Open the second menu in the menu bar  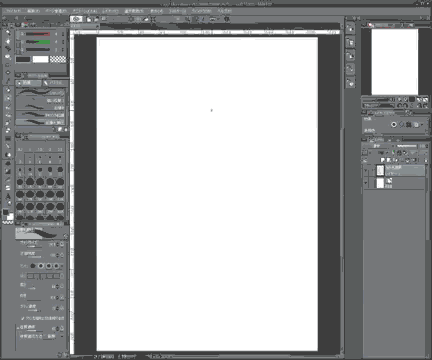click(x=33, y=11)
